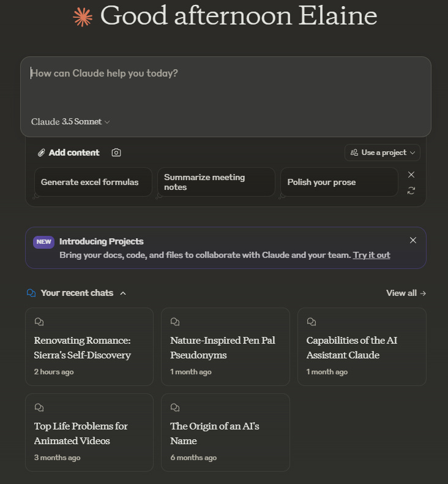The width and height of the screenshot is (448, 484).
Task: Click the Good afternoon Elaine greeting
Action: pyautogui.click(x=239, y=15)
